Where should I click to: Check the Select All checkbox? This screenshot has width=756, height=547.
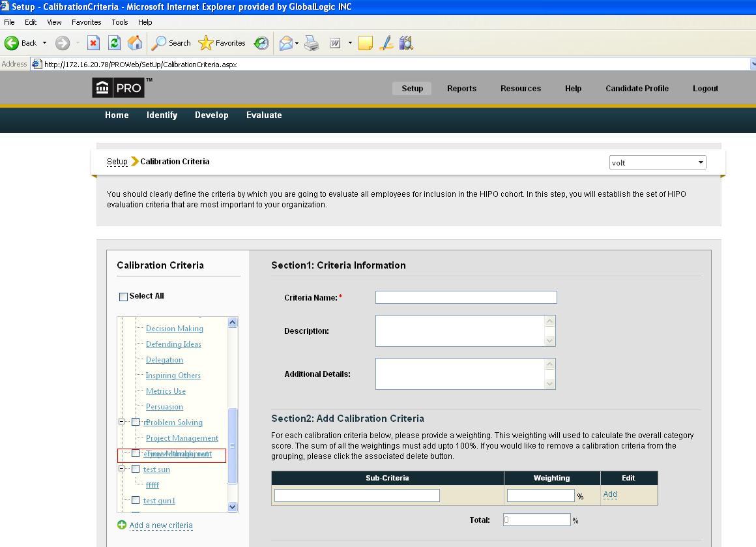(x=123, y=297)
